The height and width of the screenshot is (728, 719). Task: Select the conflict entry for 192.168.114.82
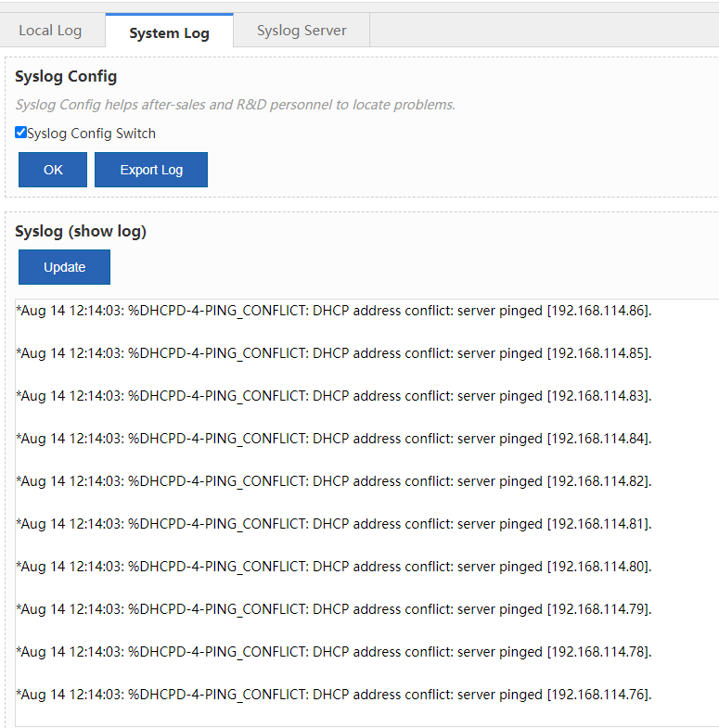click(x=334, y=481)
